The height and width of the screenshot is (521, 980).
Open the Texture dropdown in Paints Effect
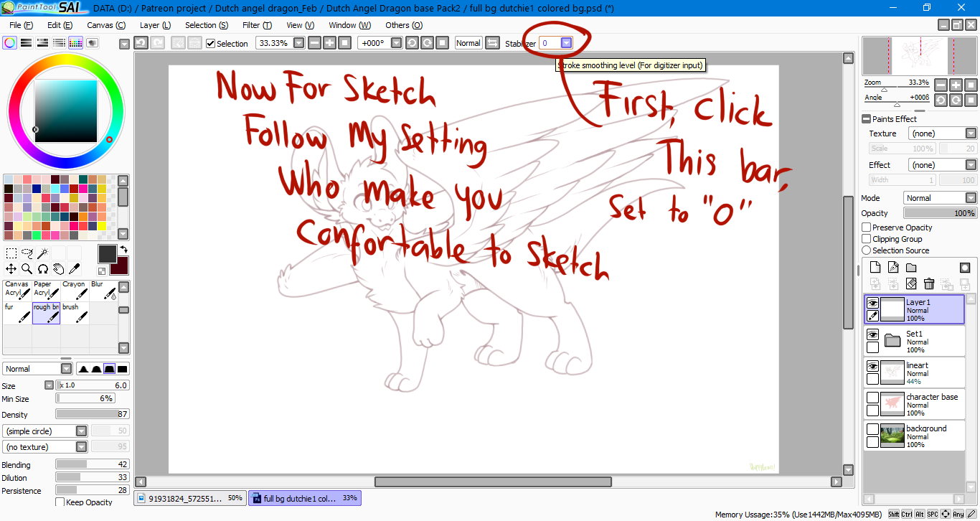tap(971, 133)
